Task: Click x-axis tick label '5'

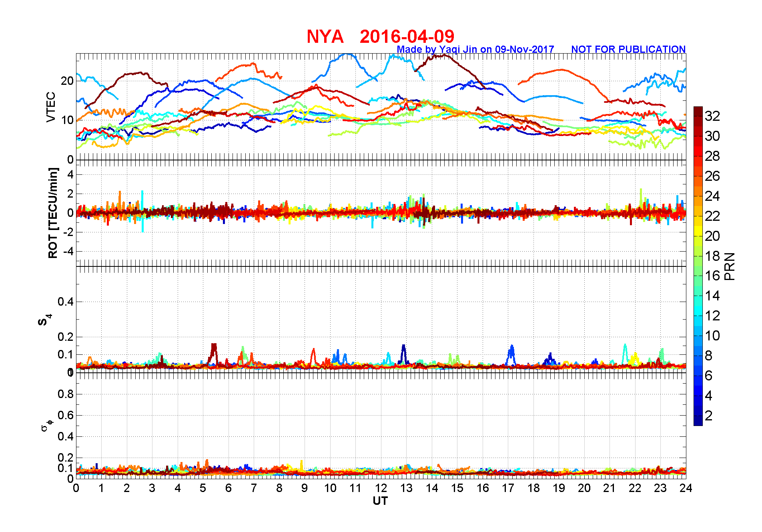Action: (203, 488)
